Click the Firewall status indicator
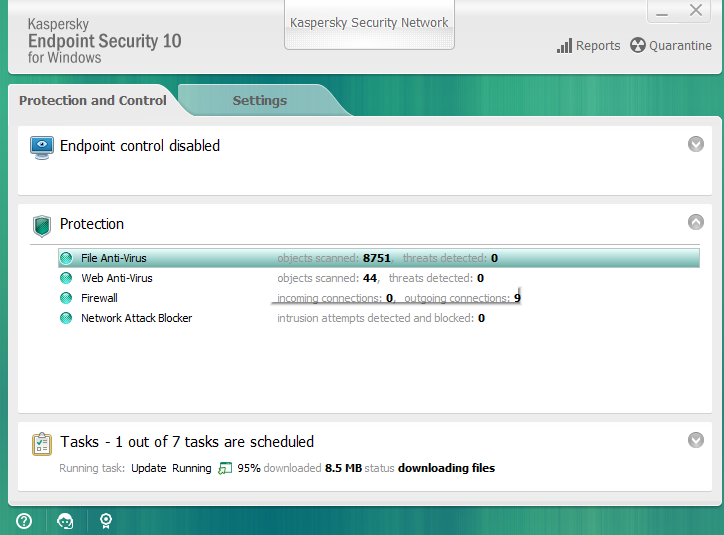The width and height of the screenshot is (724, 535). [66, 298]
